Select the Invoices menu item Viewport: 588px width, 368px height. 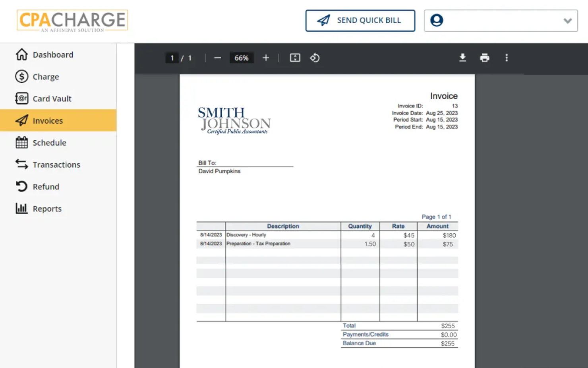(48, 120)
